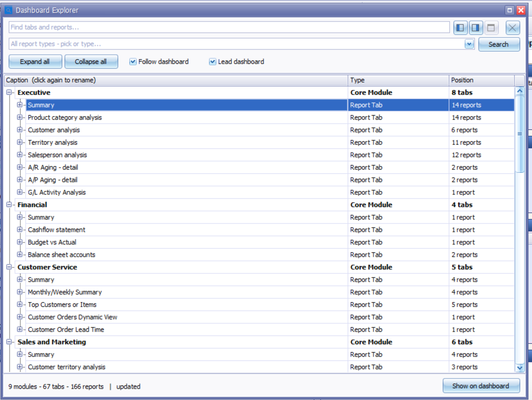Collapse the Executive module node

(9, 92)
